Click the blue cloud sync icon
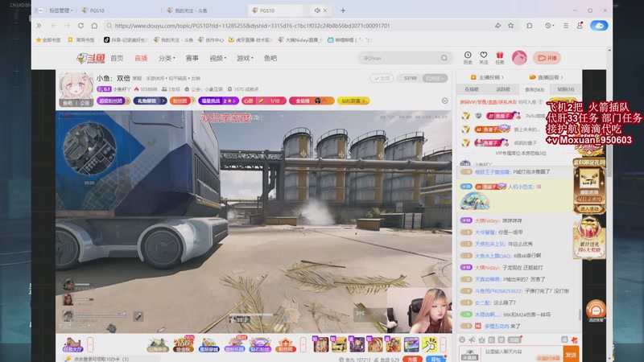 [599, 26]
